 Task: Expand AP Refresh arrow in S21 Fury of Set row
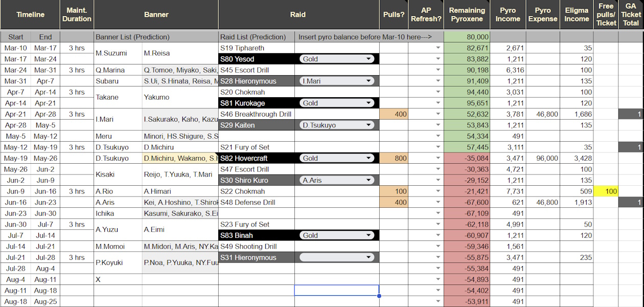(438, 147)
